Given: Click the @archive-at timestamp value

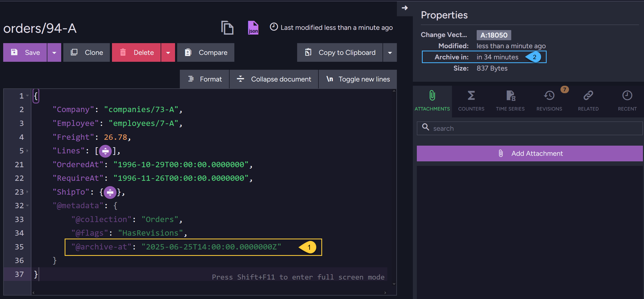Looking at the screenshot, I should pos(211,247).
